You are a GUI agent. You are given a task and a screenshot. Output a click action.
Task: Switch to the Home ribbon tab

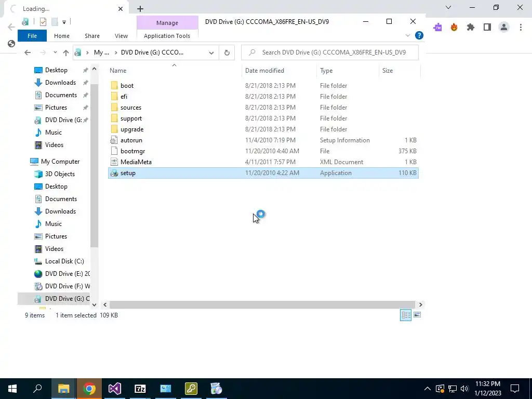pos(62,36)
